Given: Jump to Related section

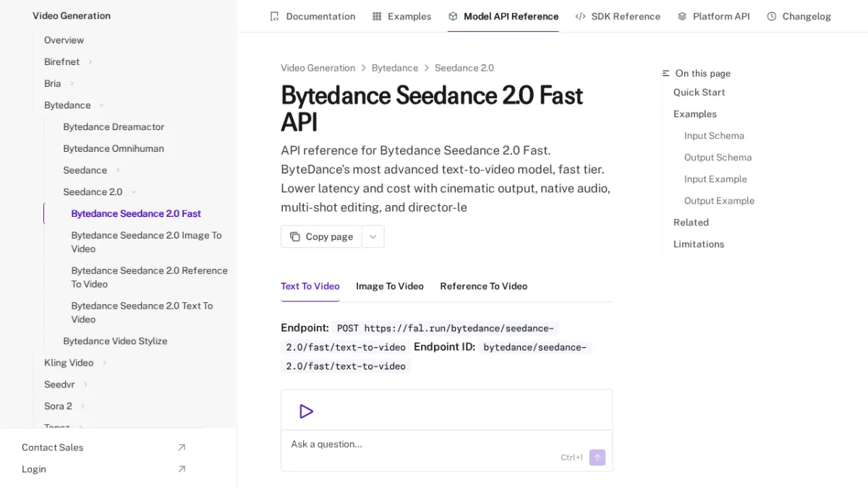Looking at the screenshot, I should pos(691,222).
